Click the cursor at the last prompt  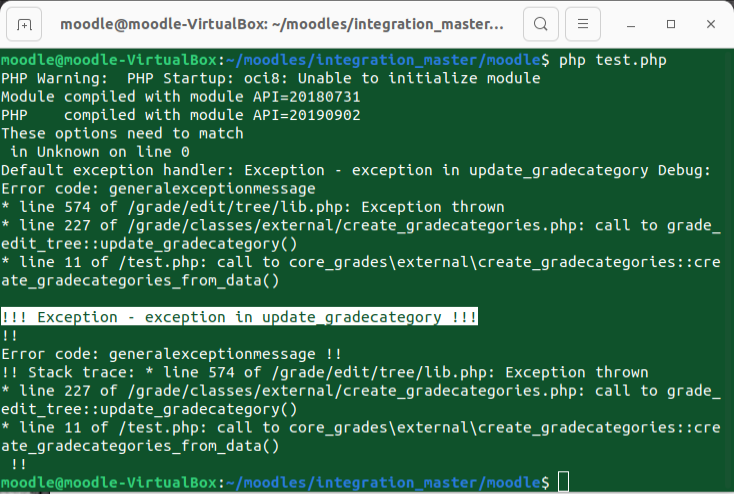[x=564, y=482]
